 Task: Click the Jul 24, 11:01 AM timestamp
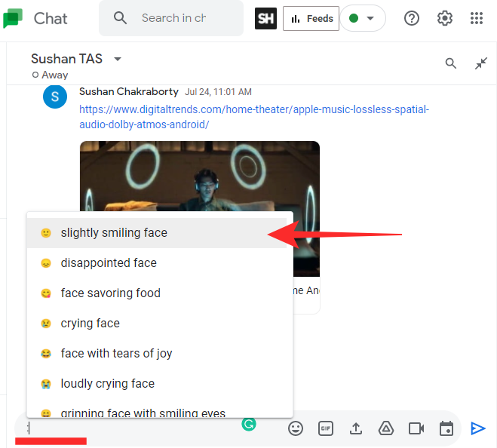tap(218, 92)
